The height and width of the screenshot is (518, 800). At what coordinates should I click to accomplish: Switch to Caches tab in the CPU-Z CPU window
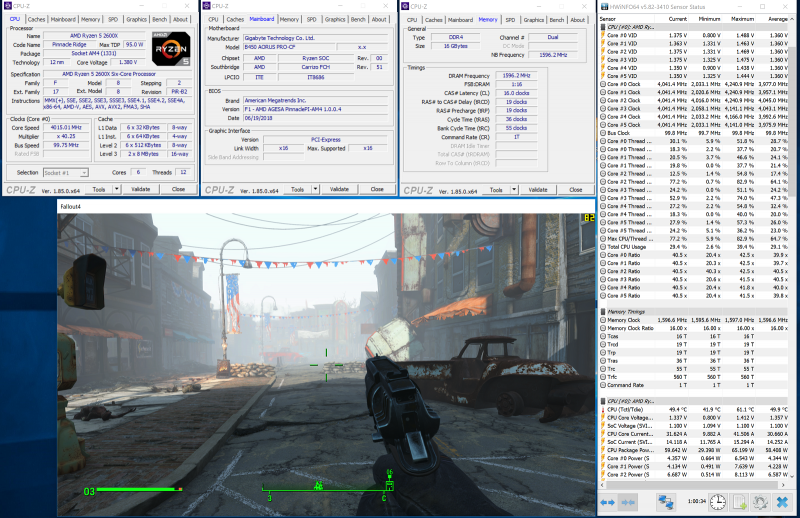coord(36,19)
